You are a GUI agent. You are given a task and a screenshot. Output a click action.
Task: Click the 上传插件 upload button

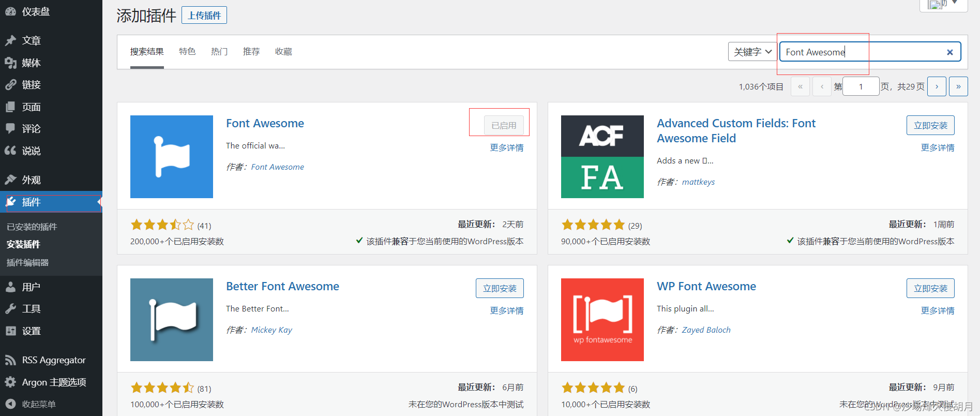[x=204, y=16]
